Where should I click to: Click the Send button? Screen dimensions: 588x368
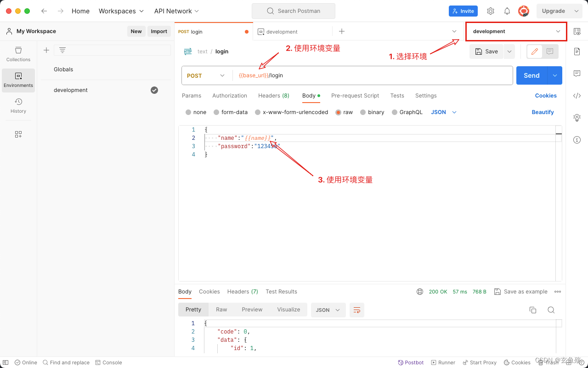click(532, 75)
